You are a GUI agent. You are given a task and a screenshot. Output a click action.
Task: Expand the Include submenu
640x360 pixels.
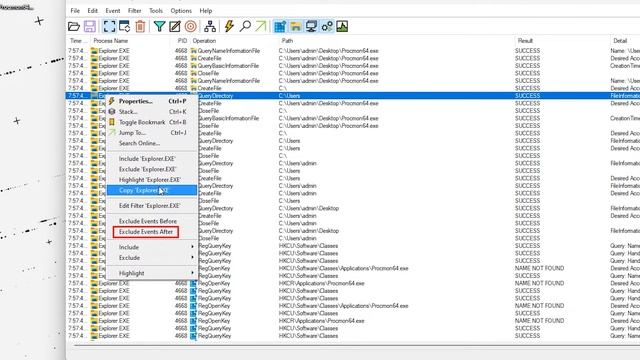pyautogui.click(x=152, y=247)
